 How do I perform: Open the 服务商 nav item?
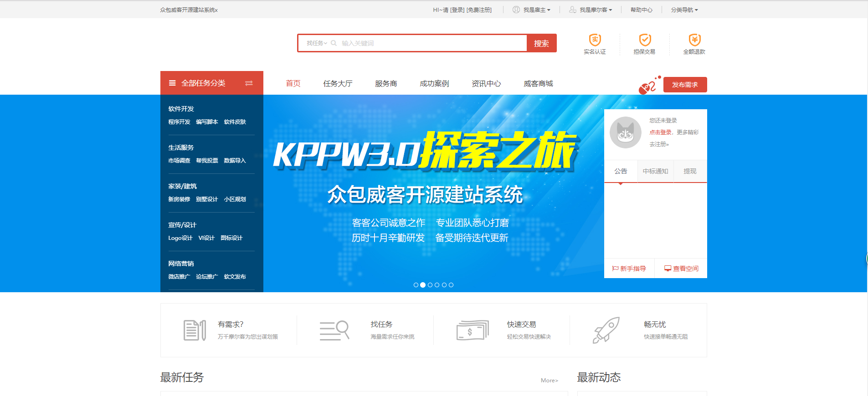[386, 83]
